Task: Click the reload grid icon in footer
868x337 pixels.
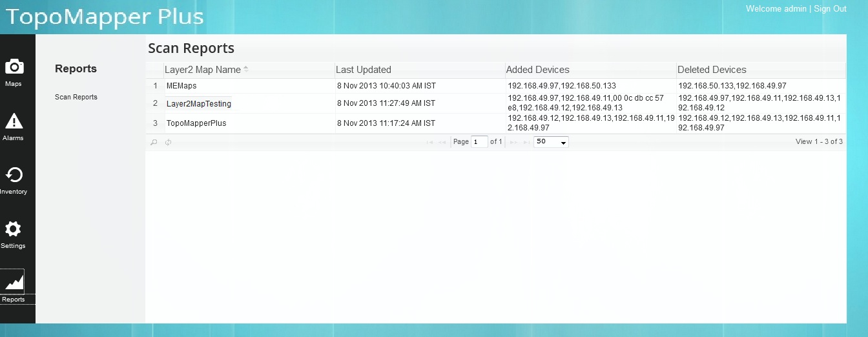Action: tap(168, 142)
